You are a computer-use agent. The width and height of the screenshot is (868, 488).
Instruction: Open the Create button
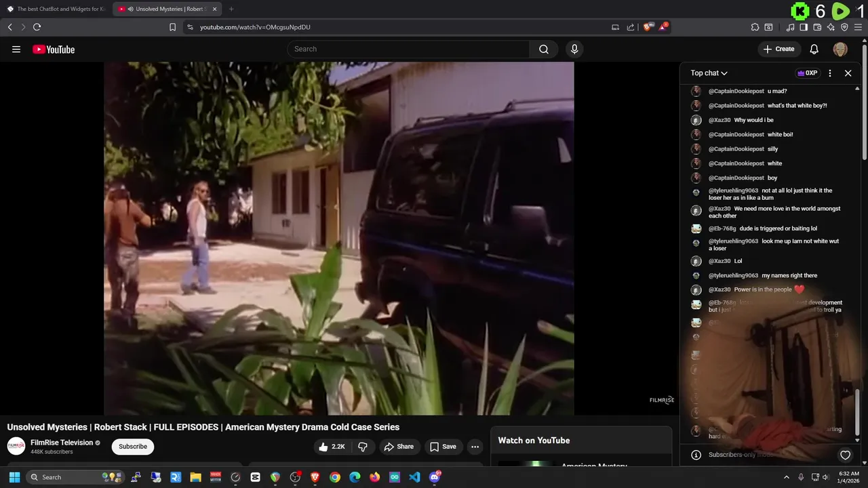(778, 49)
